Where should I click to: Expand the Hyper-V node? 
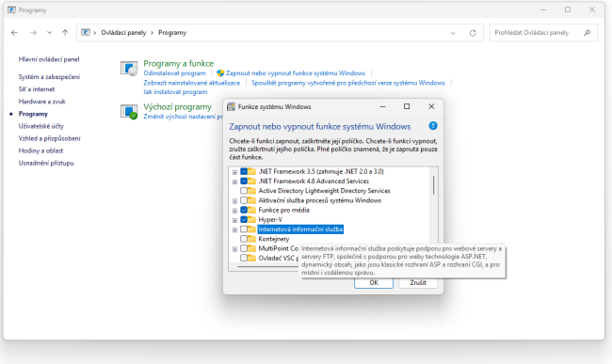coord(234,220)
